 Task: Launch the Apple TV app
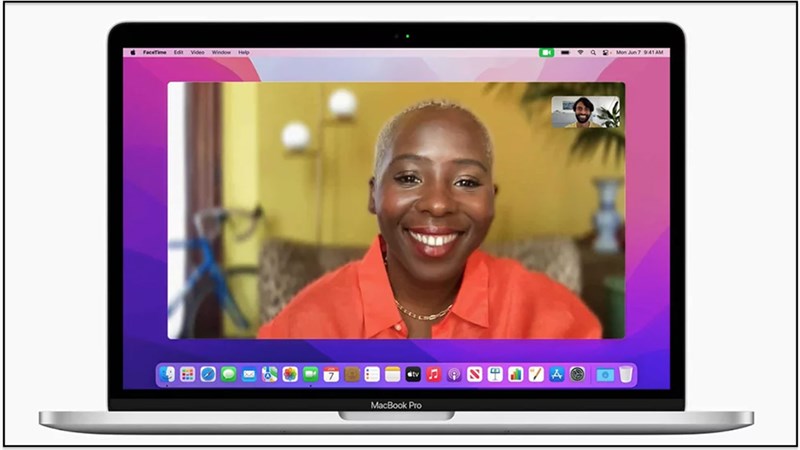(x=413, y=374)
